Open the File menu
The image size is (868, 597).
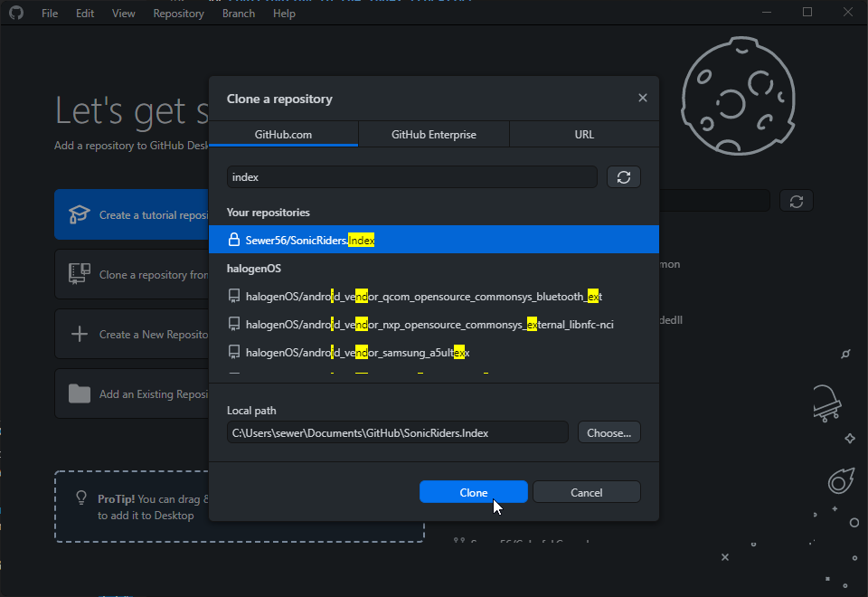click(x=50, y=14)
